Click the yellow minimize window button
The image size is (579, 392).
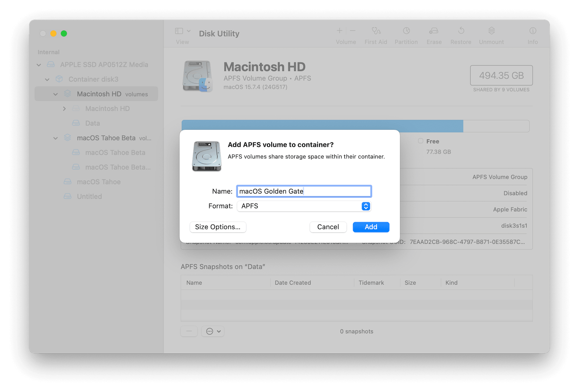[x=53, y=34]
